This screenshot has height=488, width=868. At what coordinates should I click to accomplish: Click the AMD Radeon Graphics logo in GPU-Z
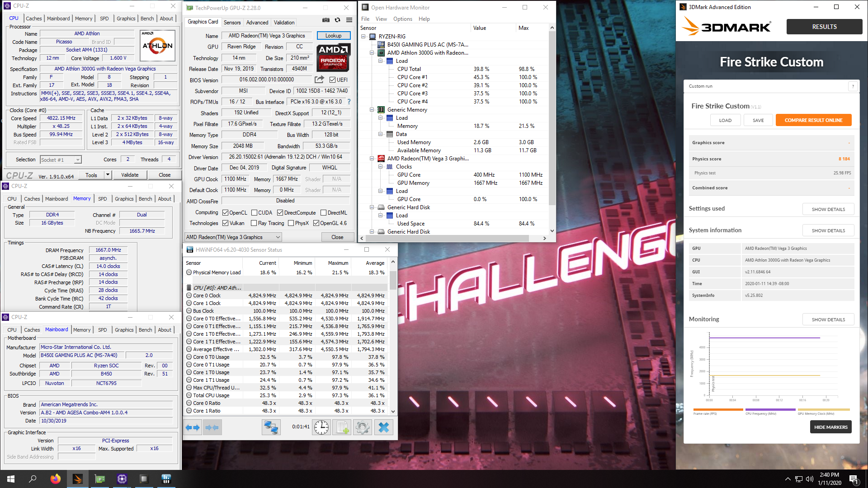point(333,57)
